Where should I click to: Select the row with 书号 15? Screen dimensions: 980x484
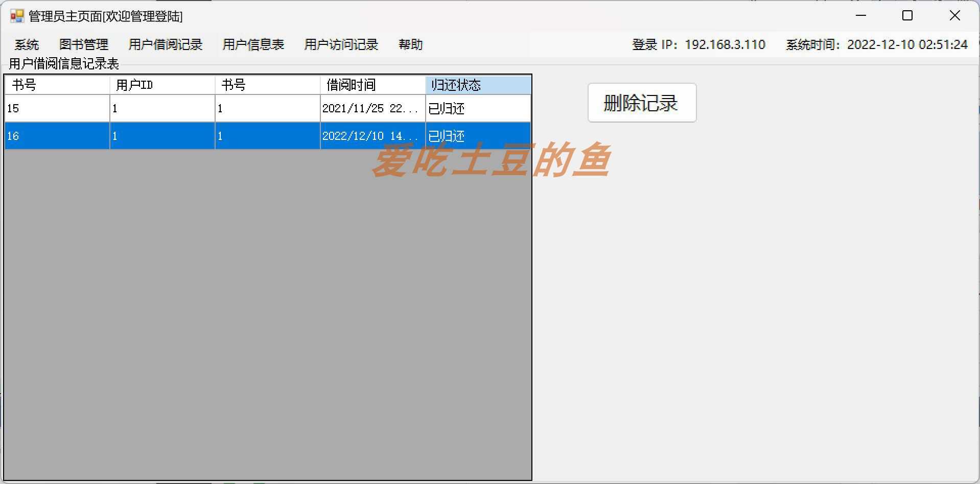56,108
